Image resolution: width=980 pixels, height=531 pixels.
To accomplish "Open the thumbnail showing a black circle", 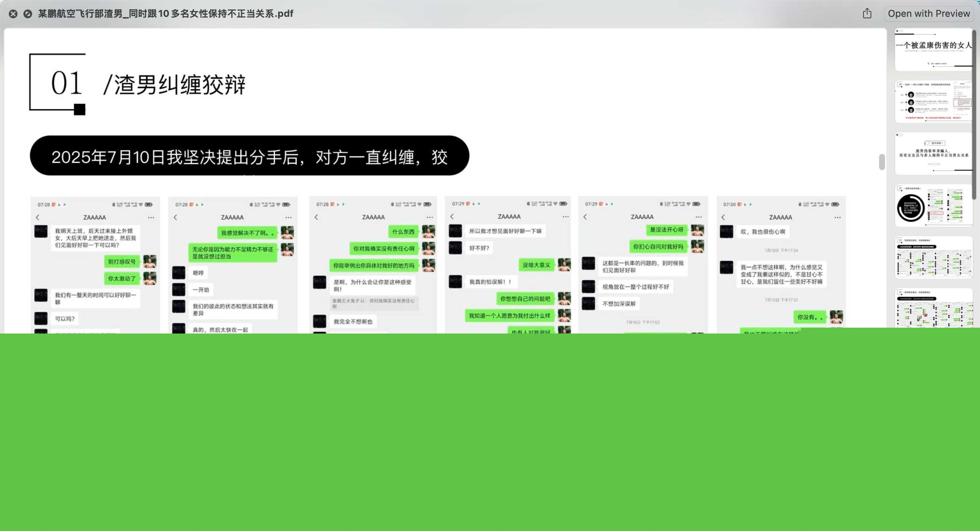I will [x=933, y=206].
